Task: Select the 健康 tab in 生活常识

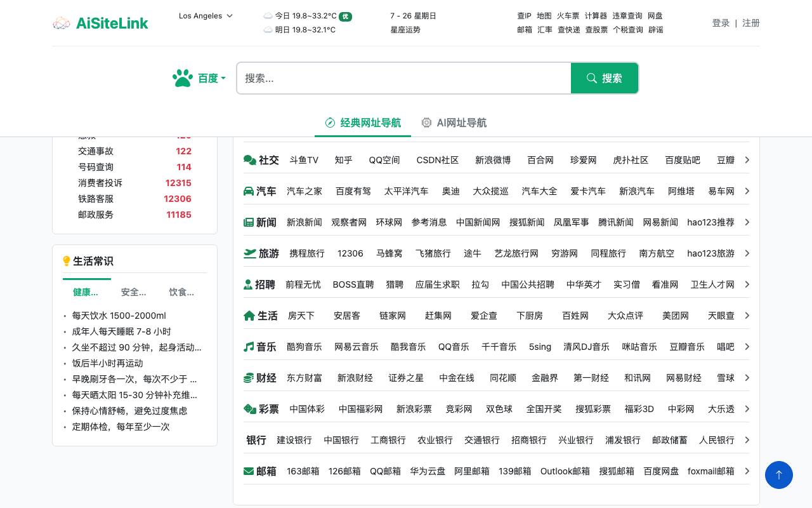Action: [x=86, y=292]
